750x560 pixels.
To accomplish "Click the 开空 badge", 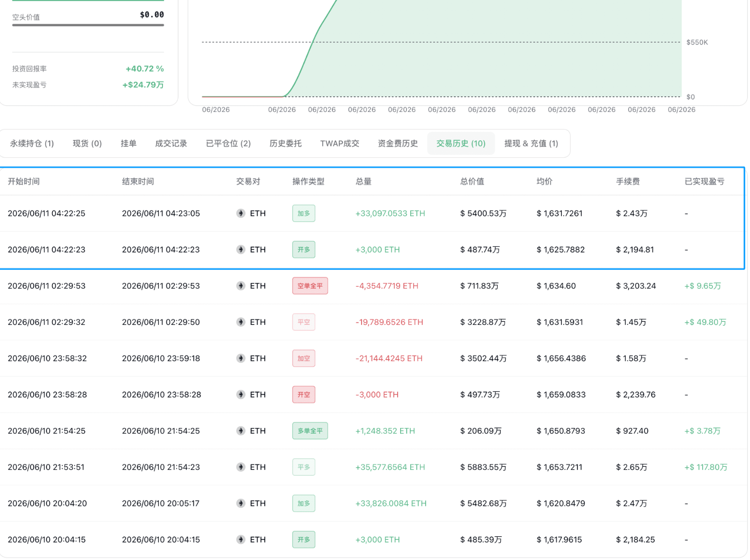I will [x=304, y=394].
